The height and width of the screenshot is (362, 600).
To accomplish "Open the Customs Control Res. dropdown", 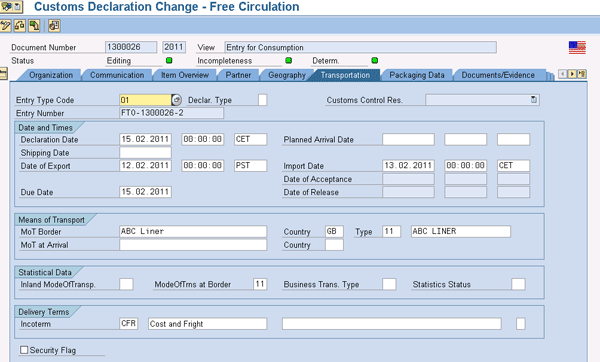I will [534, 100].
